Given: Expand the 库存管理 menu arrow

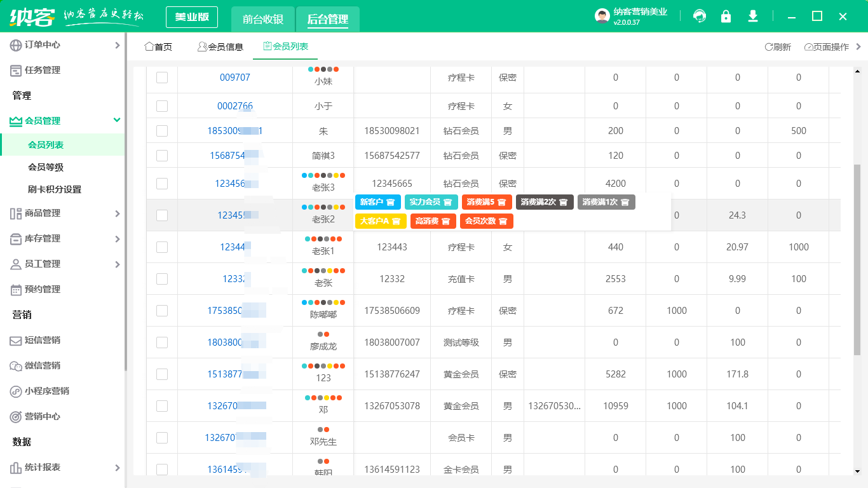Looking at the screenshot, I should point(117,239).
